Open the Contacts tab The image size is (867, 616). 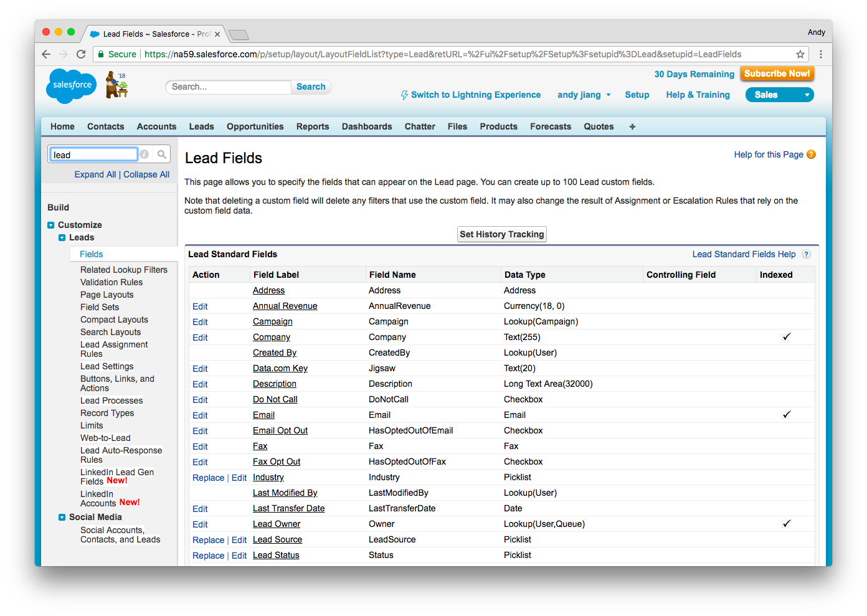[x=106, y=126]
